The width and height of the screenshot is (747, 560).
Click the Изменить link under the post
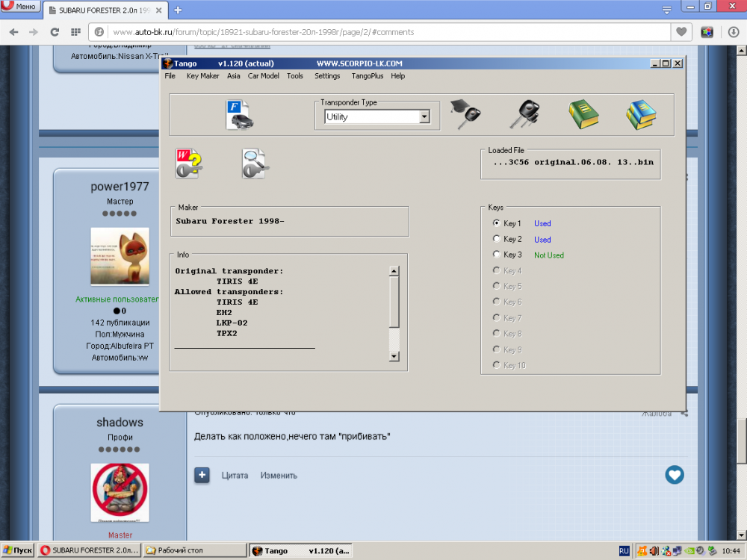point(279,475)
